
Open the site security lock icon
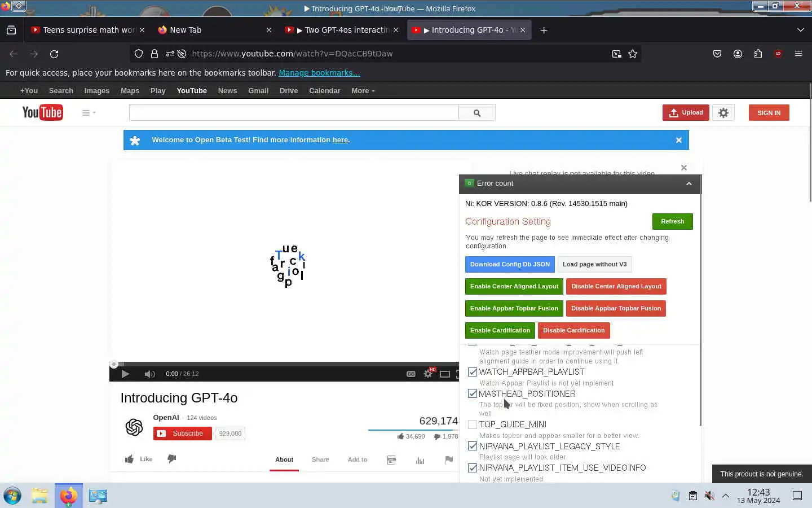(x=155, y=54)
